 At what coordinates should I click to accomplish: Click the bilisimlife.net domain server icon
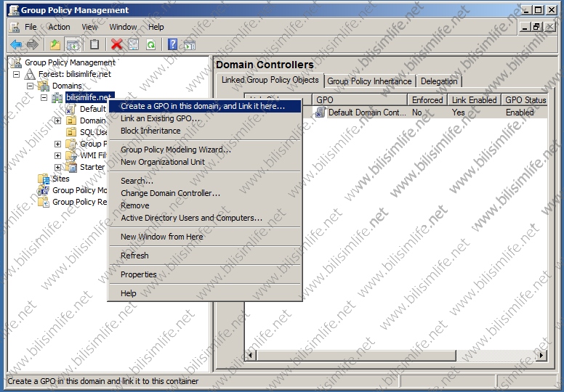tap(57, 97)
